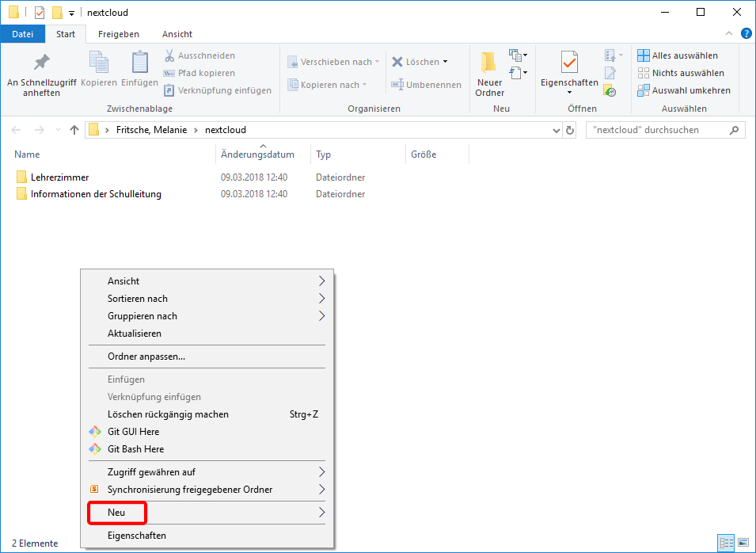Sort by the Name column header

point(112,154)
